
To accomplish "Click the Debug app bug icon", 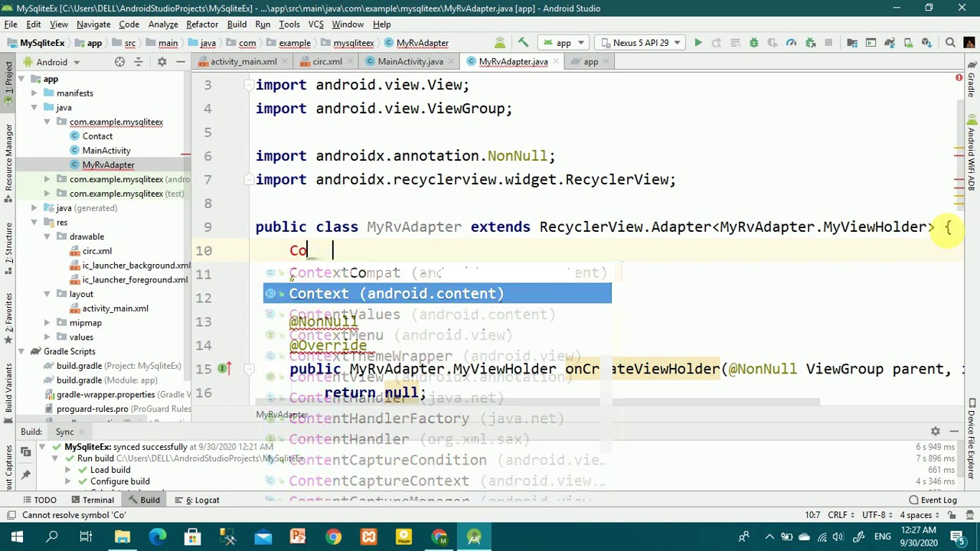I will click(753, 43).
